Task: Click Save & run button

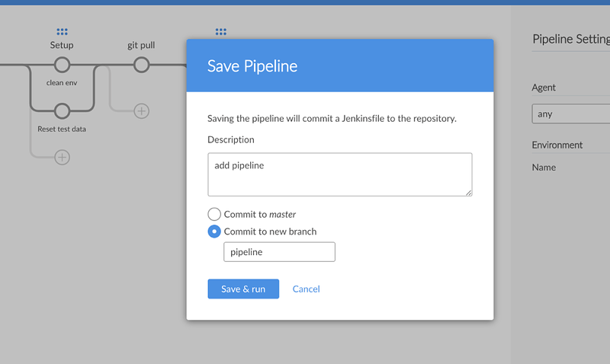Action: coord(243,289)
